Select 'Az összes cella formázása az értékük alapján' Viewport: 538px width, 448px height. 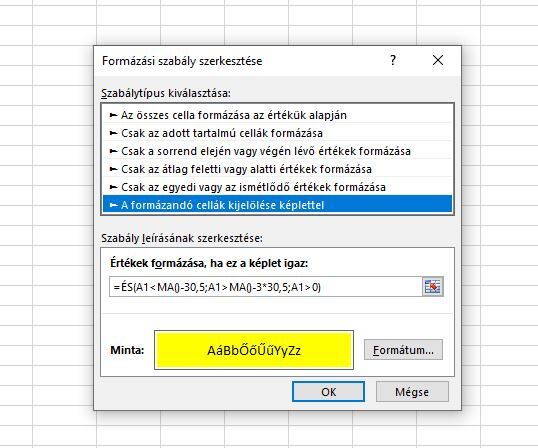coord(277,115)
